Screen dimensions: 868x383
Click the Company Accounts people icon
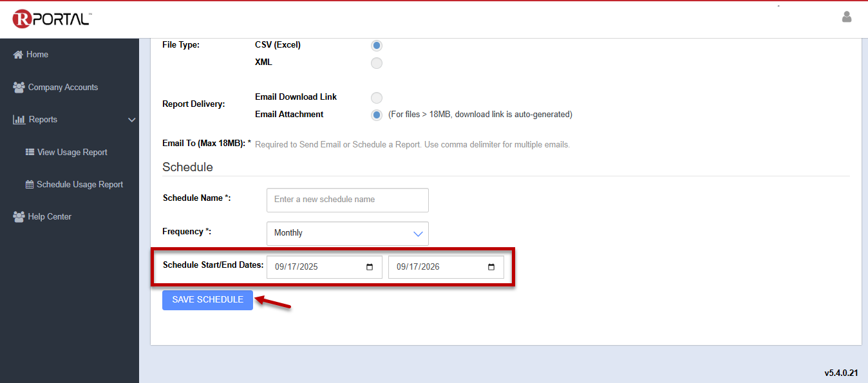[x=19, y=88]
